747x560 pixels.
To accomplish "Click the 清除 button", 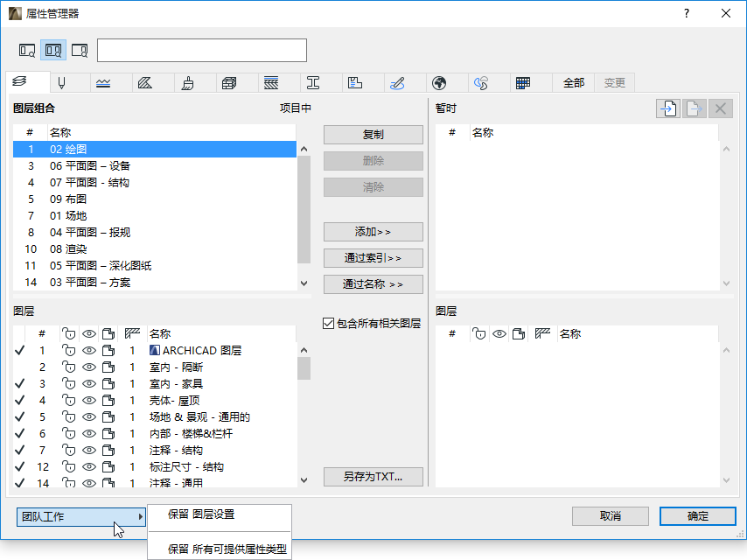I will pyautogui.click(x=373, y=187).
